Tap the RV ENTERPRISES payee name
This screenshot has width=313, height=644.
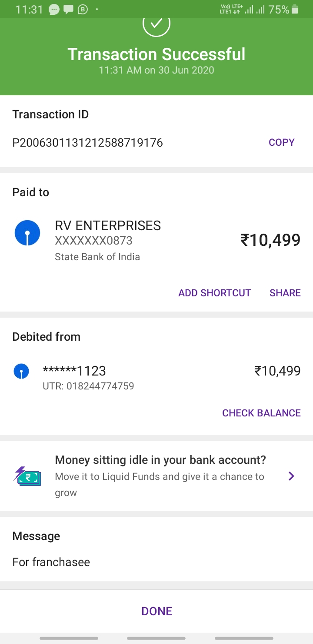(108, 225)
